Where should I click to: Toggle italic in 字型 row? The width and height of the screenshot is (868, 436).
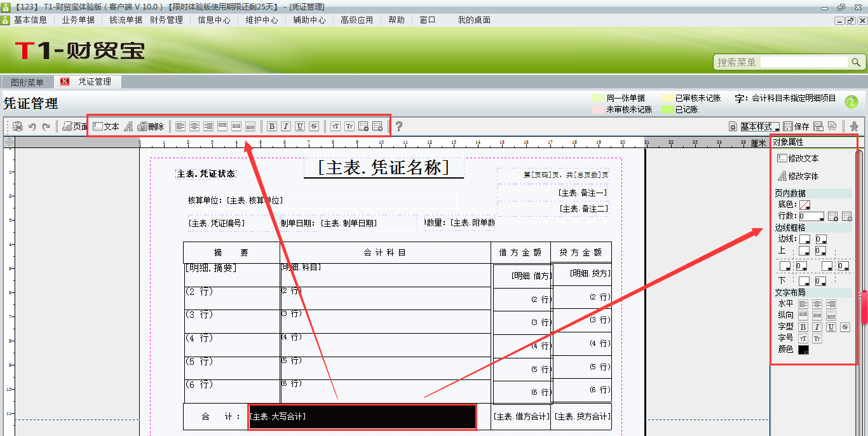click(817, 327)
